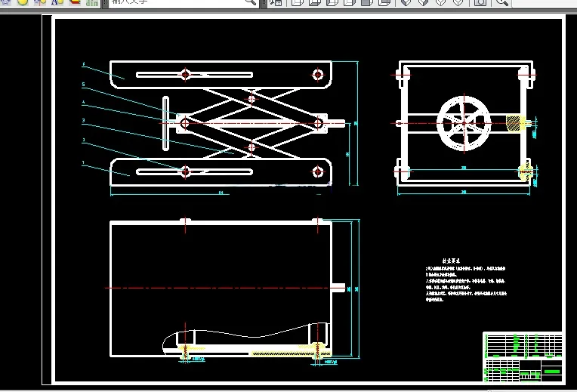Switch to Top view cube icon
The image size is (577, 392).
point(298,2)
